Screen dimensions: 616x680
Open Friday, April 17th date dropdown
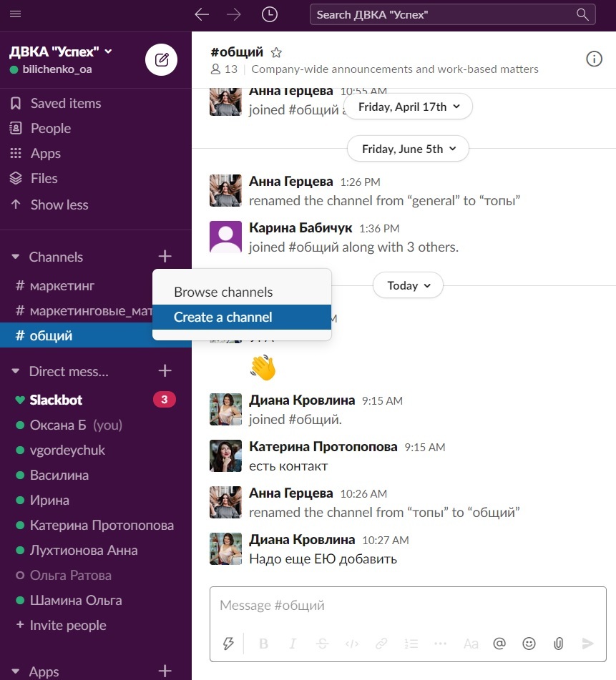click(x=409, y=107)
